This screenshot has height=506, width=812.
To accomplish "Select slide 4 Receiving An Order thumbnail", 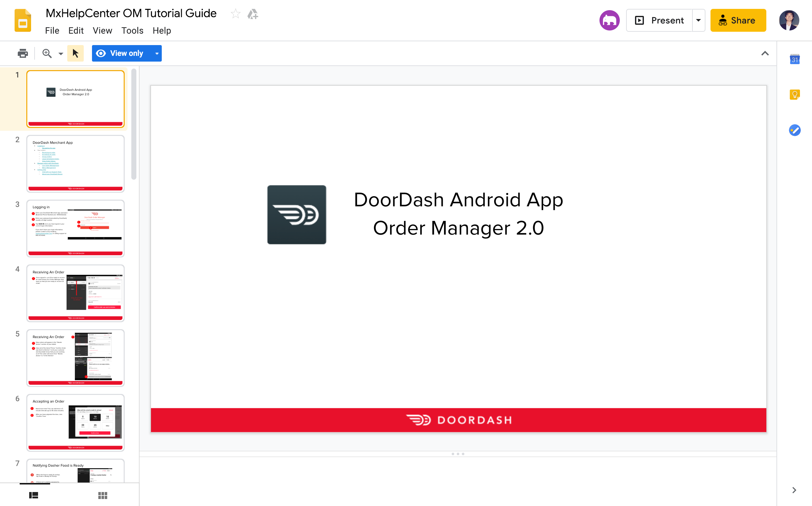I will (75, 293).
